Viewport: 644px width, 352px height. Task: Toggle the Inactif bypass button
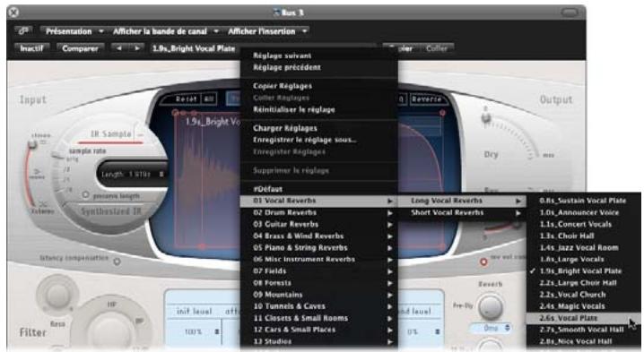pos(31,48)
